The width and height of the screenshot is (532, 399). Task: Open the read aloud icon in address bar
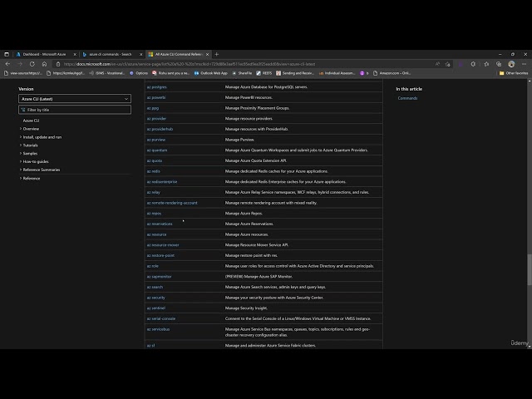click(437, 64)
